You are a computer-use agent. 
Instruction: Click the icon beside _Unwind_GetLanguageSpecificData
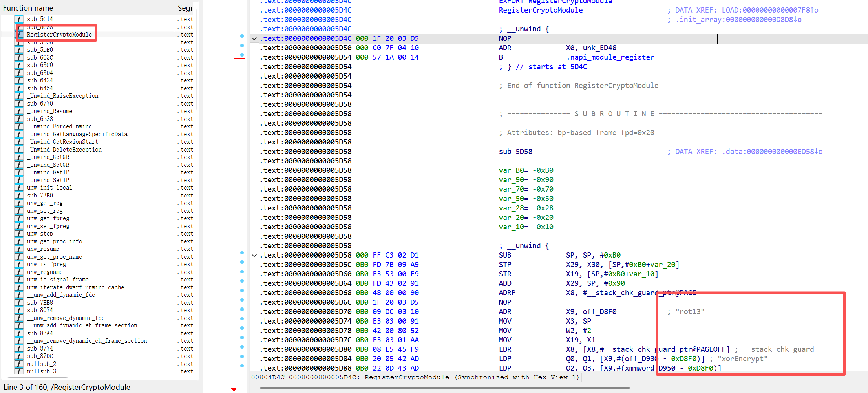coord(18,134)
